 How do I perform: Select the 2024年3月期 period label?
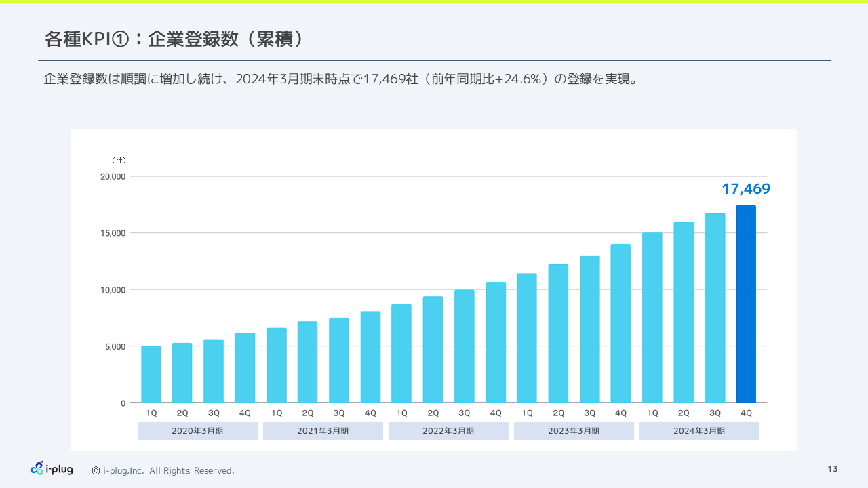pos(699,431)
